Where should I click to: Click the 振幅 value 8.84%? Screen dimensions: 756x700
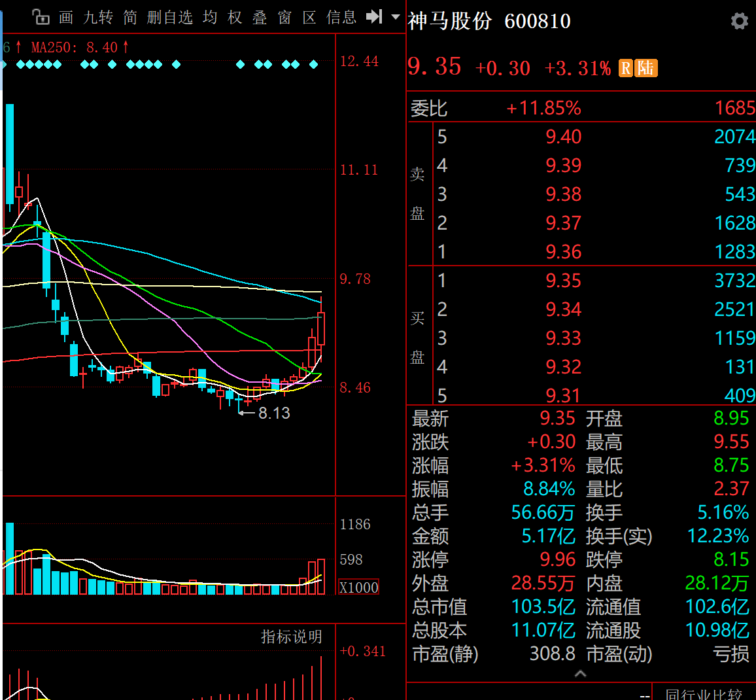tap(549, 489)
